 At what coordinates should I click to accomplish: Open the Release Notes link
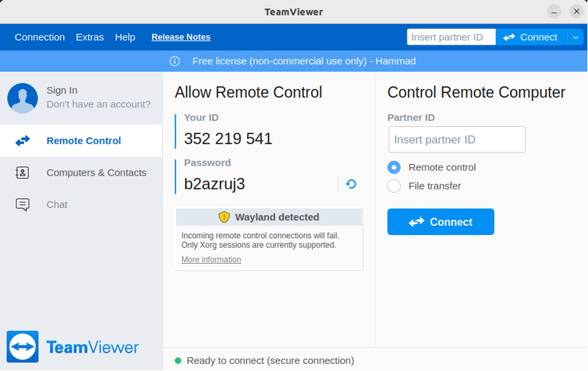(181, 36)
